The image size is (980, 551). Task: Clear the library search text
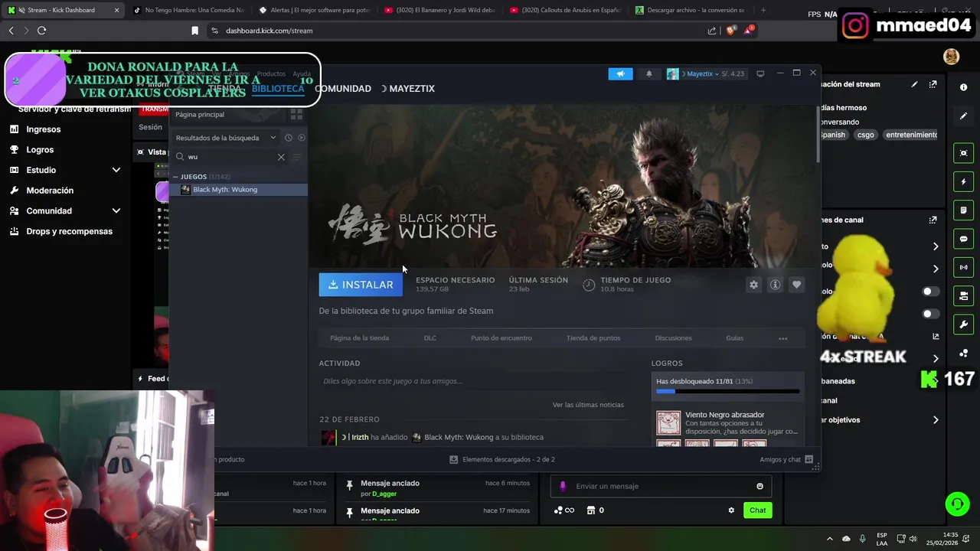coord(281,157)
